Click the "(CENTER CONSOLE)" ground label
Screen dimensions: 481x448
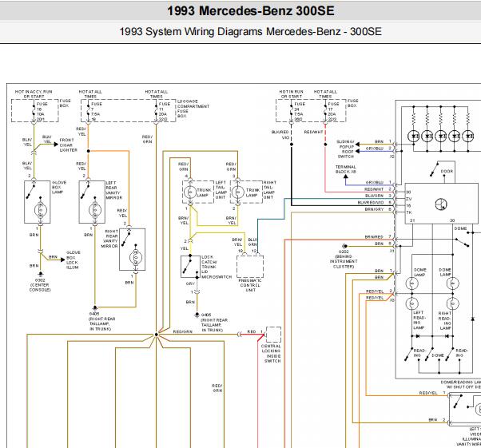tap(40, 287)
